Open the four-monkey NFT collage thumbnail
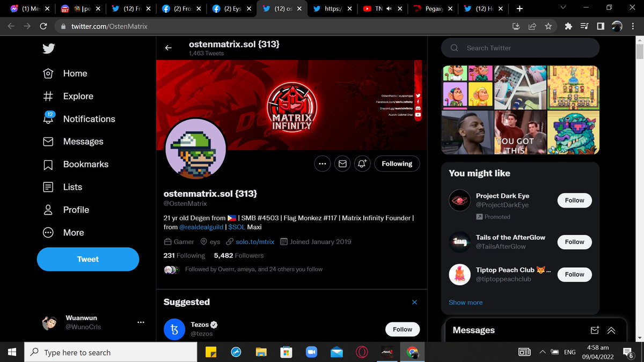 tap(467, 87)
